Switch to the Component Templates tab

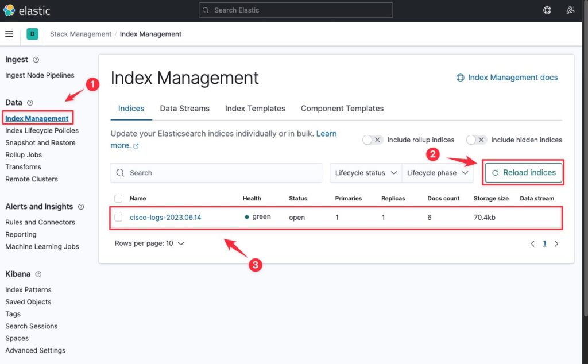[342, 109]
